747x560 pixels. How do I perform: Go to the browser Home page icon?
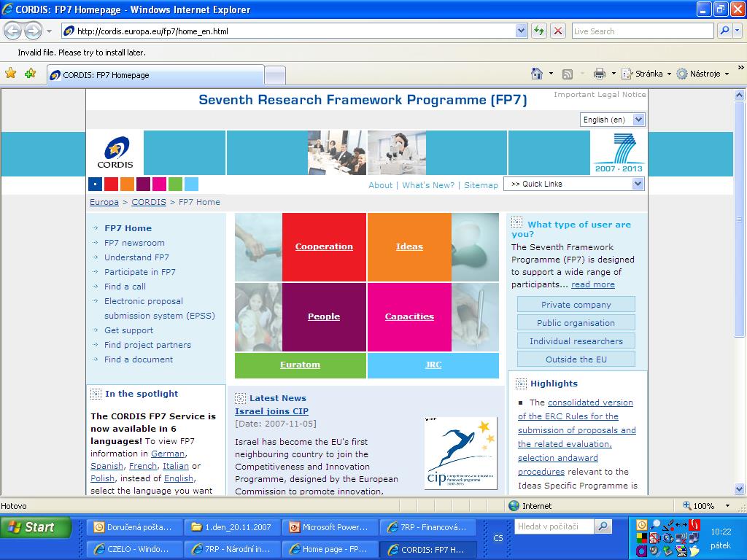point(537,74)
